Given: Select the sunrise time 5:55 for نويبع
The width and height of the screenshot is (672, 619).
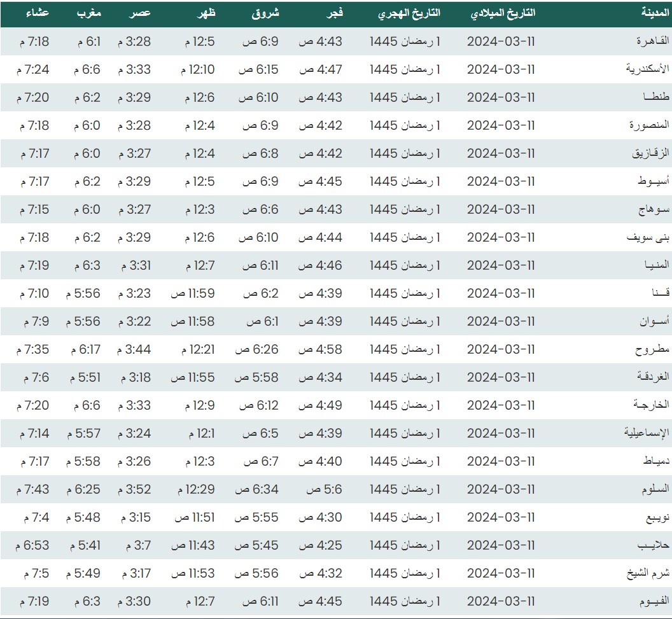Looking at the screenshot, I should (256, 517).
